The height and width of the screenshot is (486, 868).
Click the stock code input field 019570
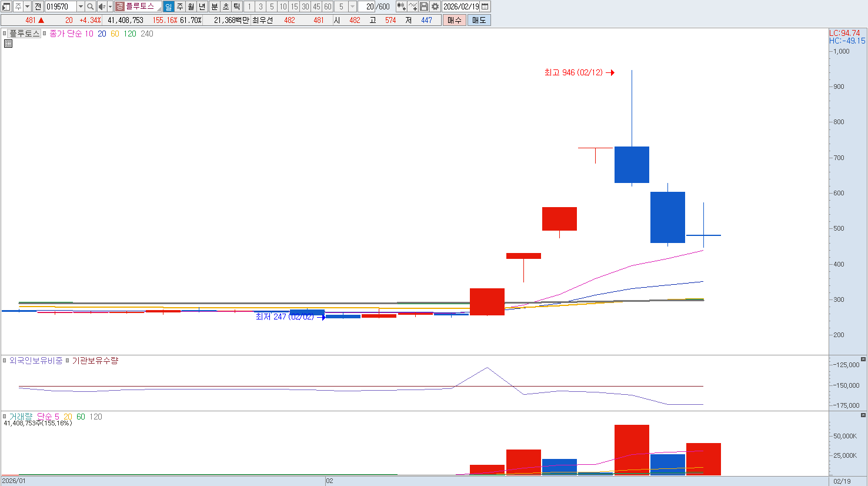[61, 6]
